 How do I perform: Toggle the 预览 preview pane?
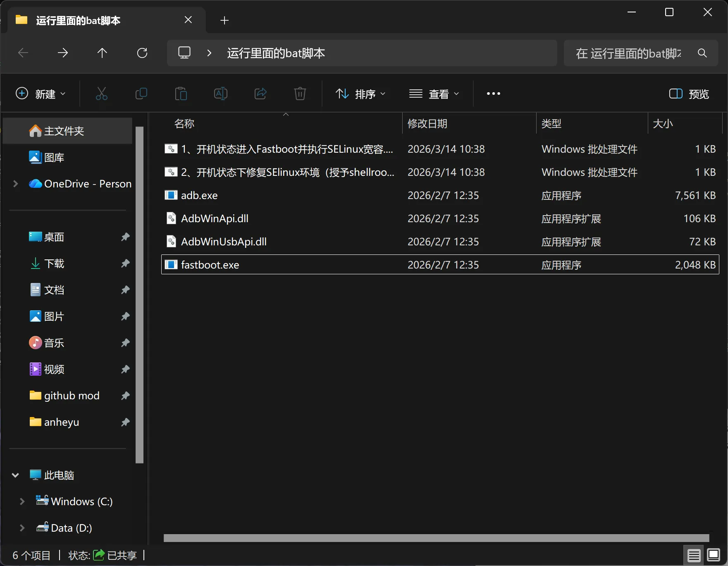click(689, 94)
